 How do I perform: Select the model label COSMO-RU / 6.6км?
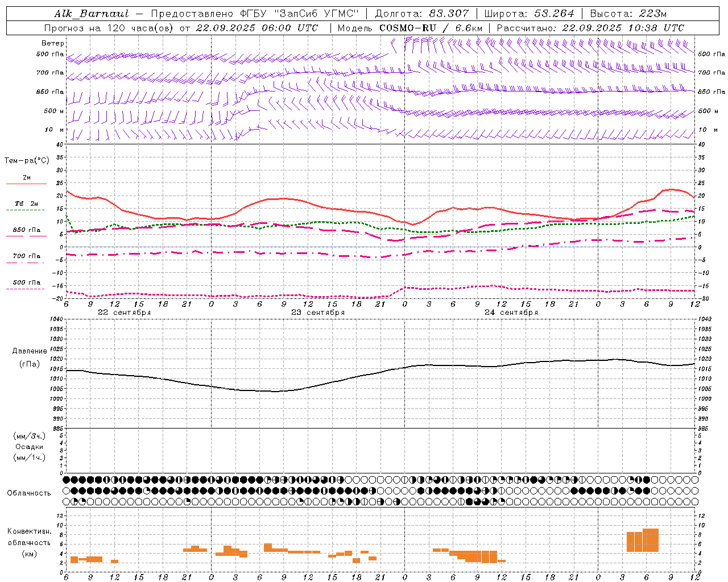pos(431,27)
